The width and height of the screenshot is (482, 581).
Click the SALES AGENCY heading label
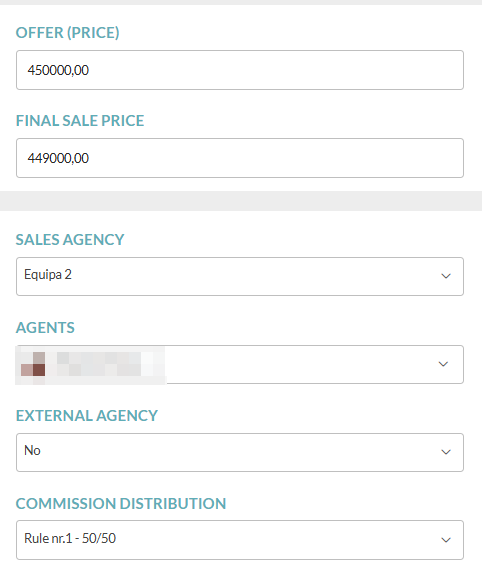[70, 240]
